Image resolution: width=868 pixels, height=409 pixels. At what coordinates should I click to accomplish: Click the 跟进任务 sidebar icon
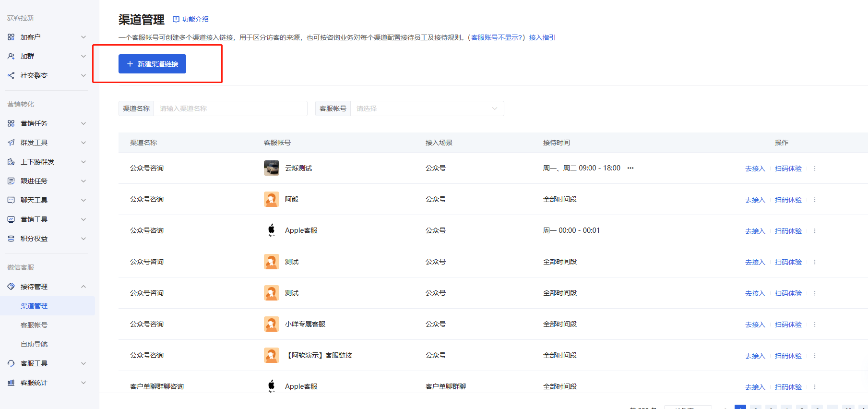coord(11,181)
